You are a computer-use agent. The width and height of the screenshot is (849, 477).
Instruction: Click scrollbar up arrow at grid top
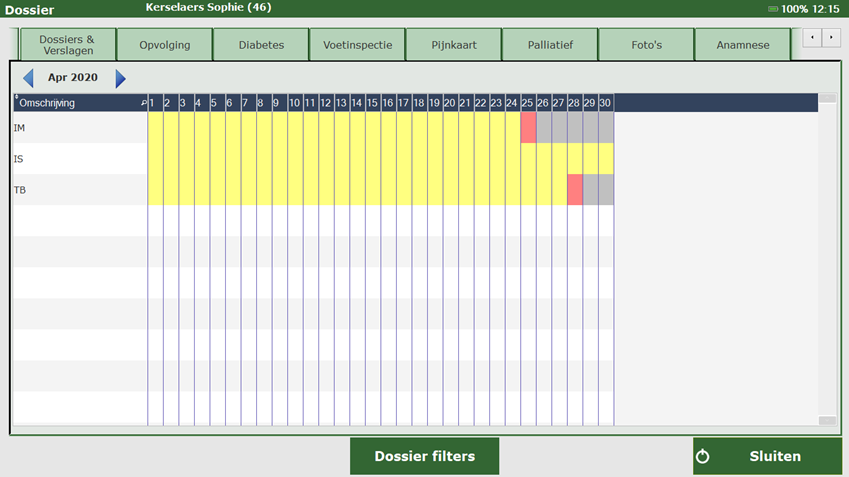tap(827, 99)
